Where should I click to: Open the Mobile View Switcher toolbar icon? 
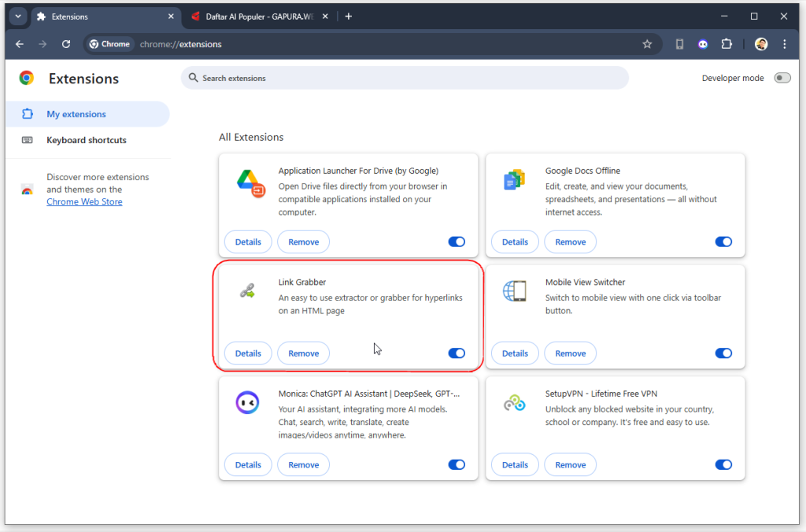[x=679, y=44]
